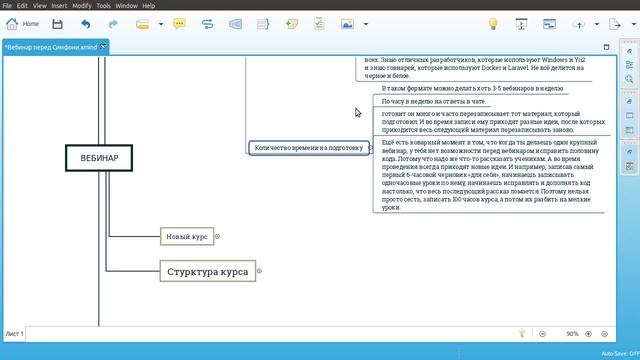This screenshot has width=640, height=360.
Task: Select the Стурктура курса topic
Action: (208, 271)
